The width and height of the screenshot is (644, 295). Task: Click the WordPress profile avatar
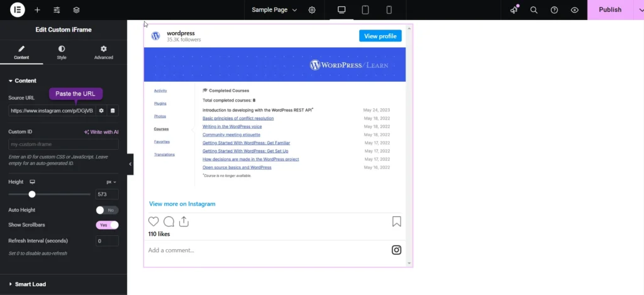156,36
